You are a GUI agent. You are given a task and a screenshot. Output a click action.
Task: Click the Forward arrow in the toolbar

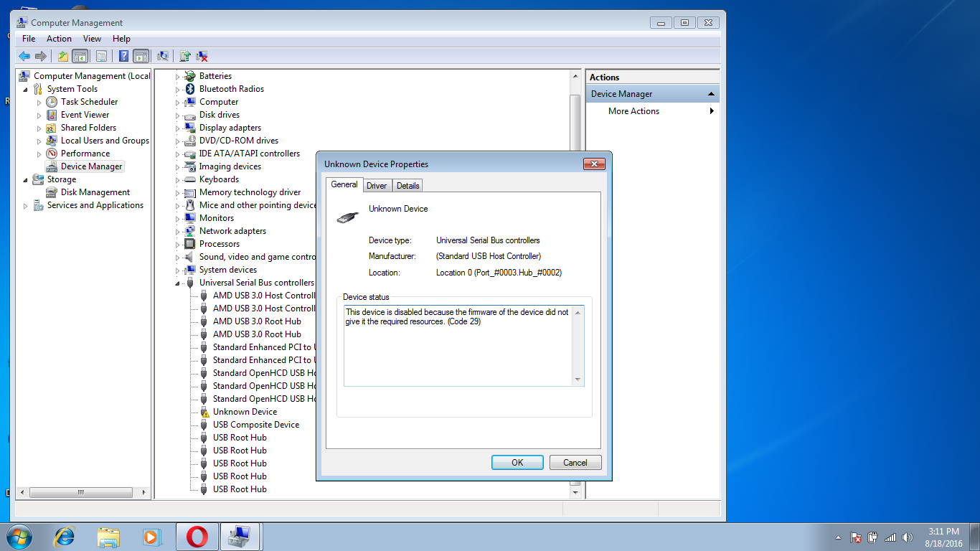[41, 56]
